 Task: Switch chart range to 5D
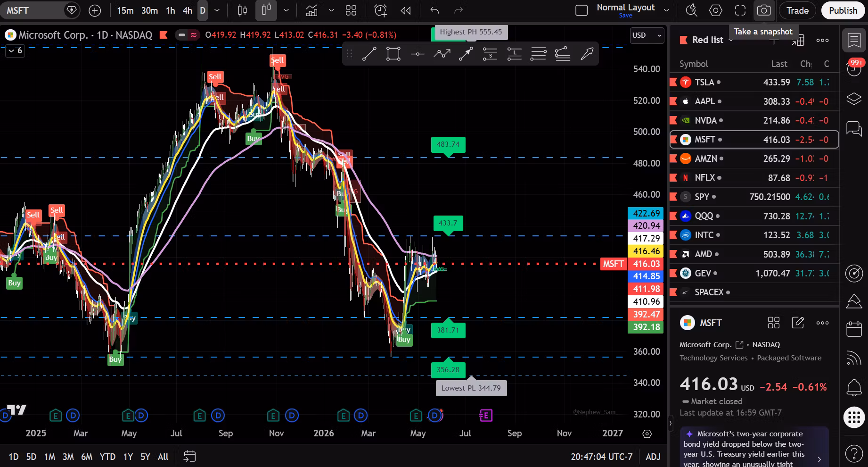coord(31,457)
